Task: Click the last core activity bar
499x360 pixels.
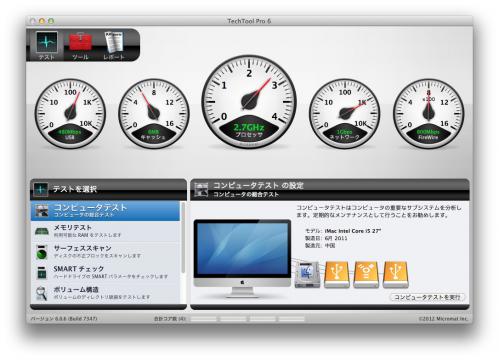Action: [292, 319]
